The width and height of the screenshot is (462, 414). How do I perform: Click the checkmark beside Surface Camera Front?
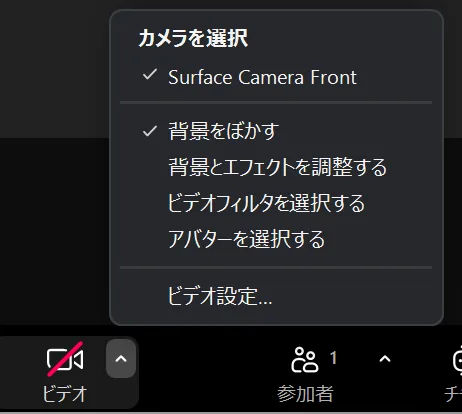click(150, 75)
